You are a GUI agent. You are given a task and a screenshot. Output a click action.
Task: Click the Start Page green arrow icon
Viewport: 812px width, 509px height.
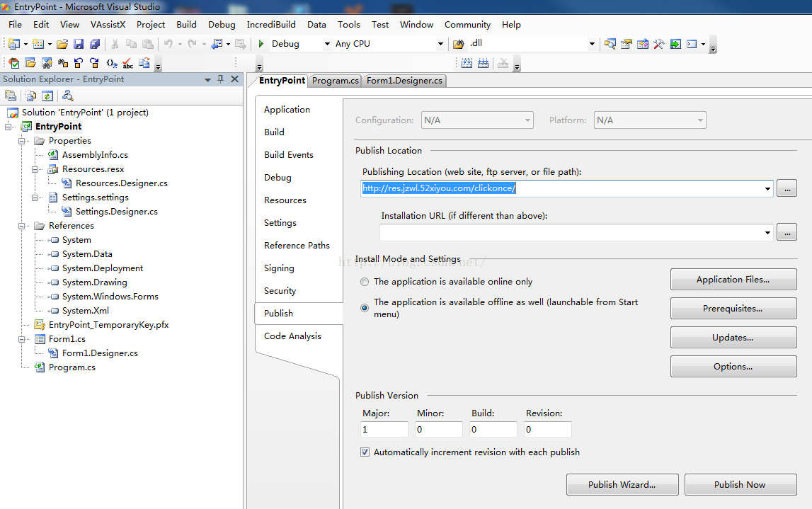[x=675, y=44]
